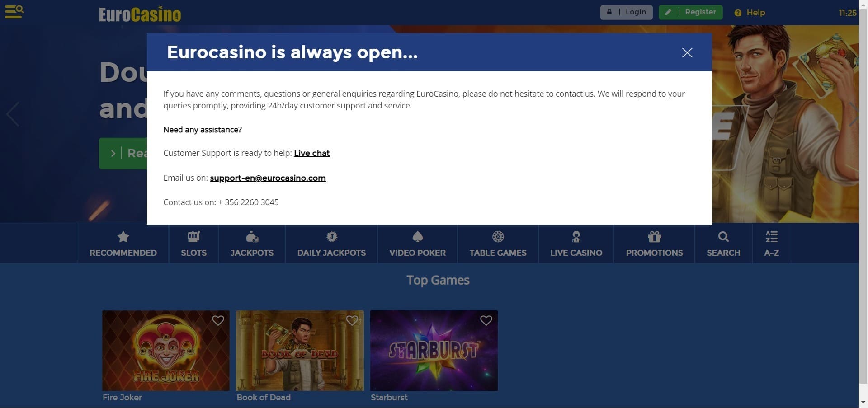Favorite the Fire Joker game heart
Screen dimensions: 868x408
pos(218,320)
